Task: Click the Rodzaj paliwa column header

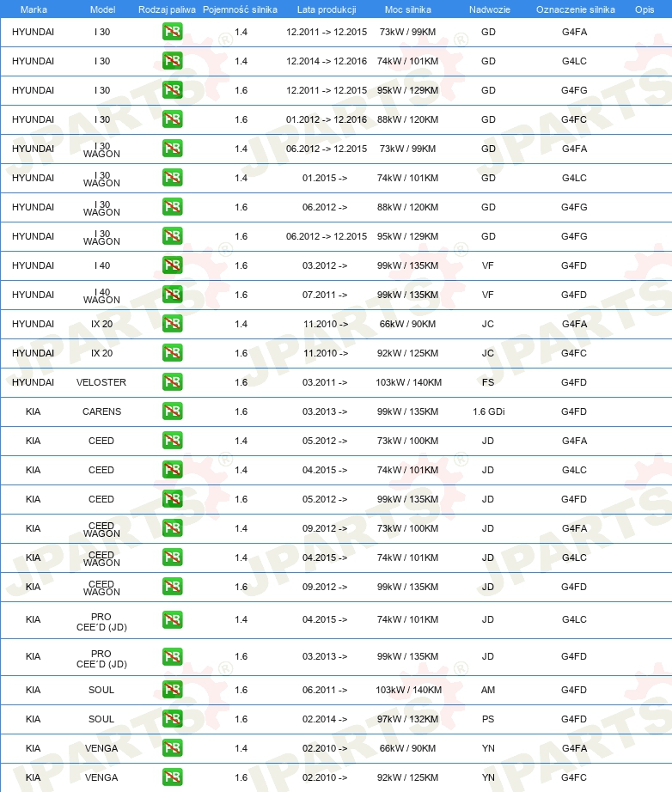Action: click(167, 9)
